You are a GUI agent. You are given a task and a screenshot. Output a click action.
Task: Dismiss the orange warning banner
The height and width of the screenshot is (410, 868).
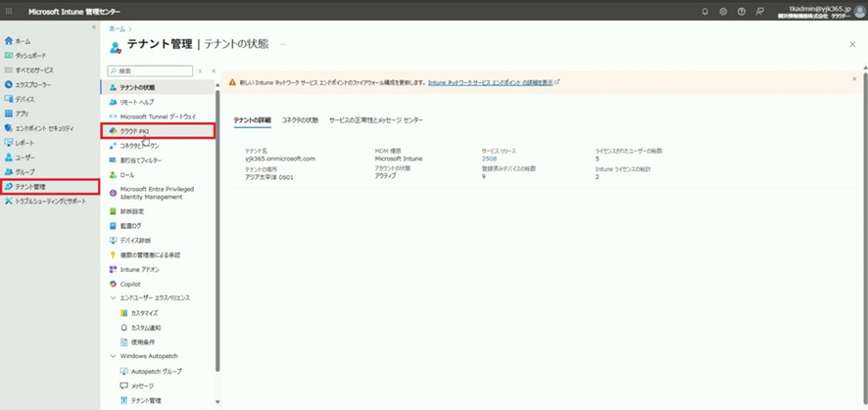(x=853, y=78)
